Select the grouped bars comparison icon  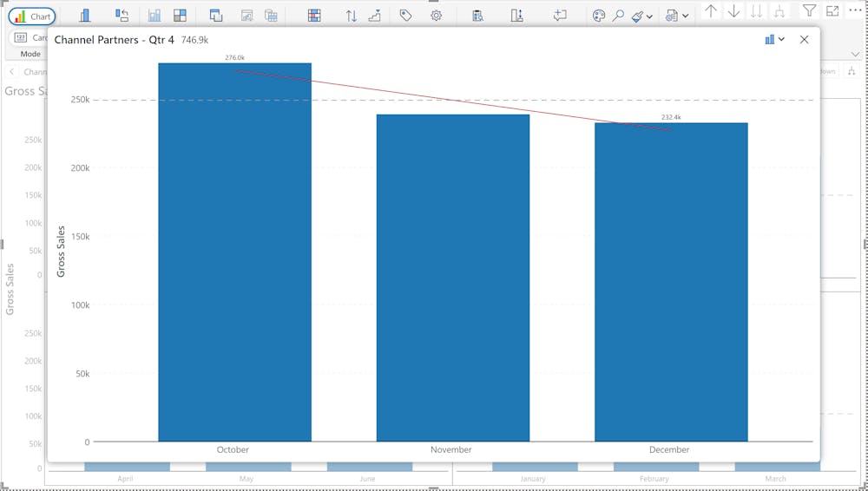[155, 16]
